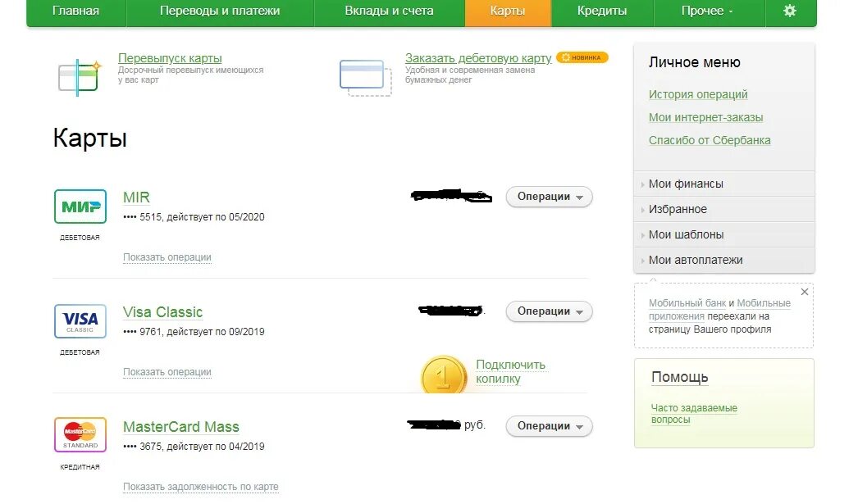
Task: Open the Visa Classic card link
Action: tap(162, 312)
